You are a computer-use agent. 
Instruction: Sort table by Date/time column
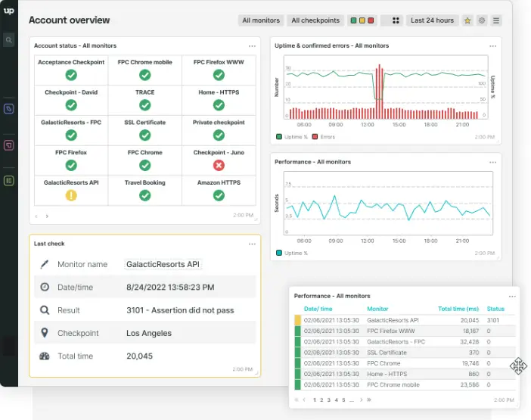coord(318,309)
